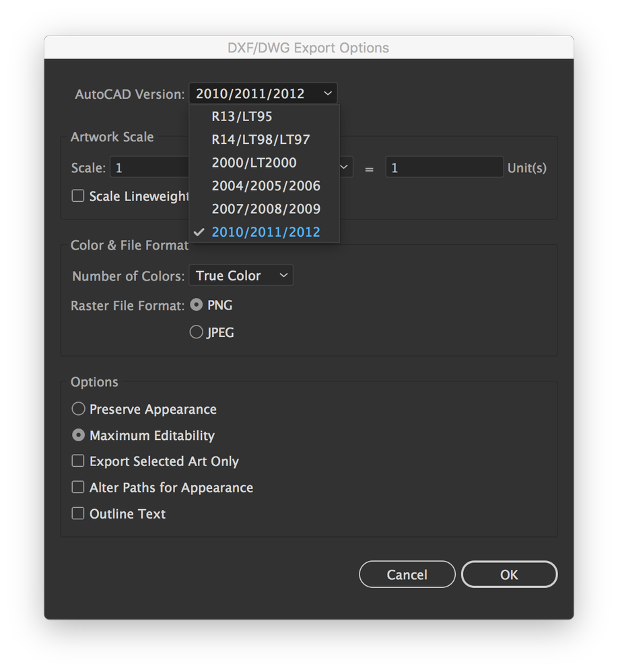The width and height of the screenshot is (618, 672).
Task: Open the AutoCAD Version dropdown
Action: tap(263, 93)
